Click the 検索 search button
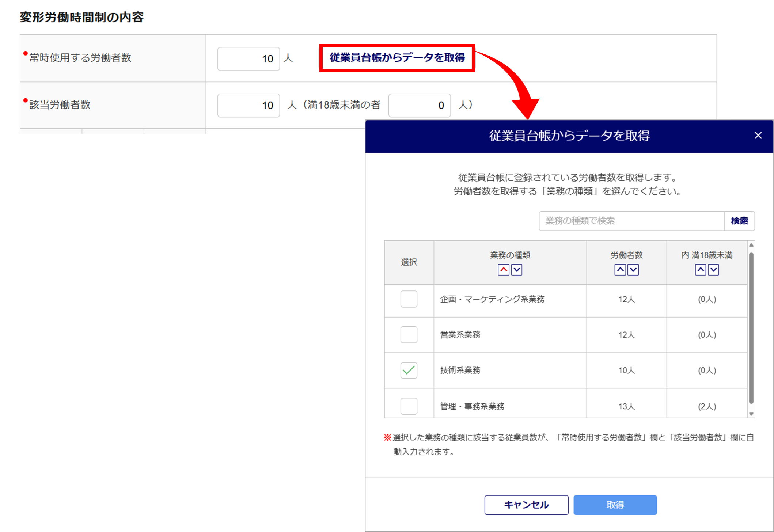This screenshot has width=774, height=532. (739, 221)
